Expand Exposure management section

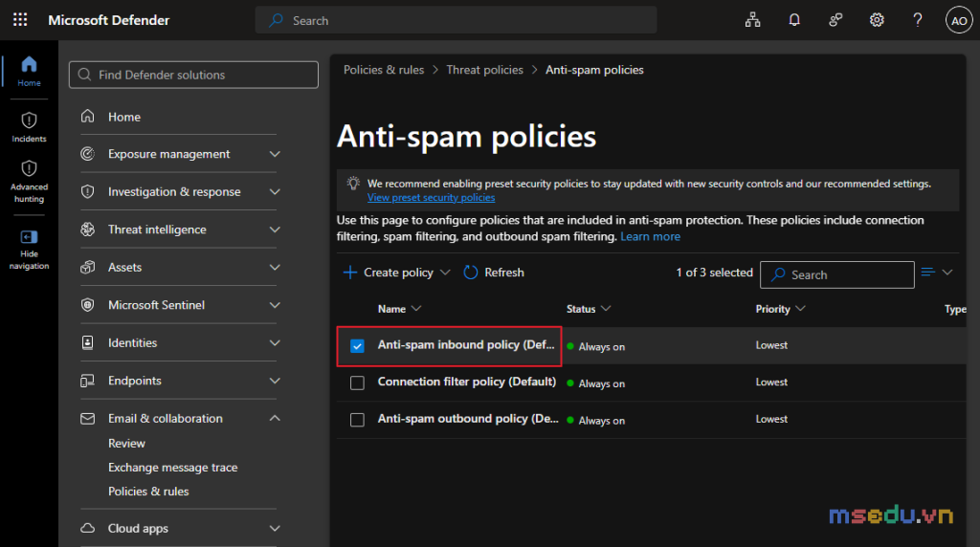(275, 154)
